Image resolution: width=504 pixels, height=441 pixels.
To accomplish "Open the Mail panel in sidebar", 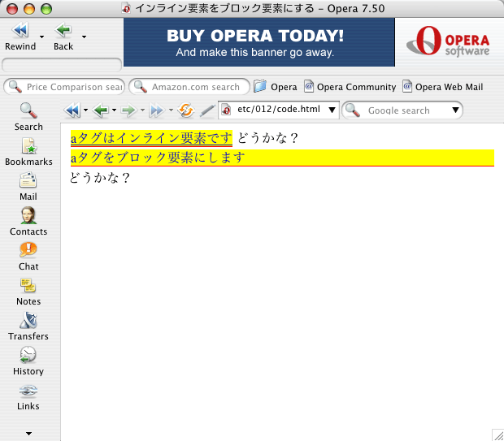I will click(28, 187).
